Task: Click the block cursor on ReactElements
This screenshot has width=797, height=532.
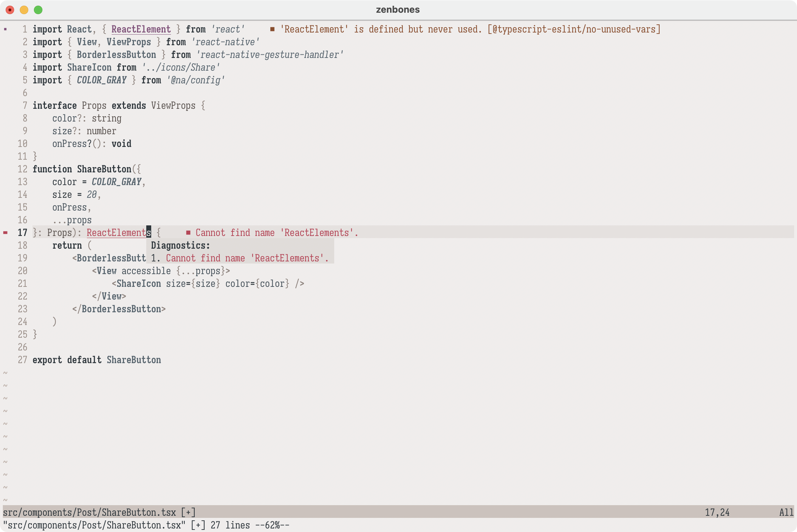Action: click(149, 233)
